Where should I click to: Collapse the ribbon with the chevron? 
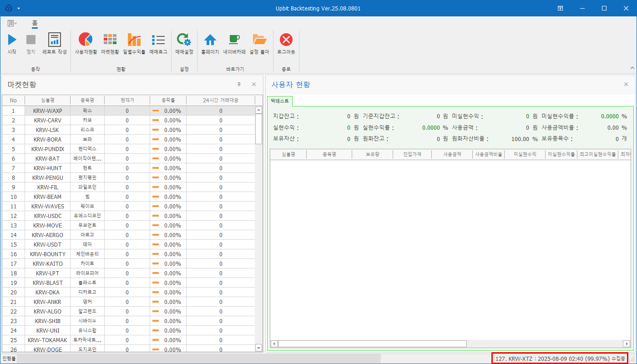(632, 68)
